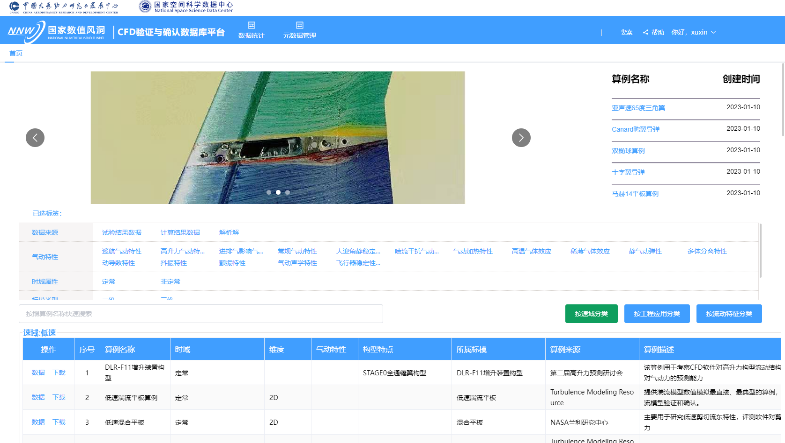Click the 维度 column header
Image resolution: width=785 pixels, height=443 pixels.
[x=276, y=349]
